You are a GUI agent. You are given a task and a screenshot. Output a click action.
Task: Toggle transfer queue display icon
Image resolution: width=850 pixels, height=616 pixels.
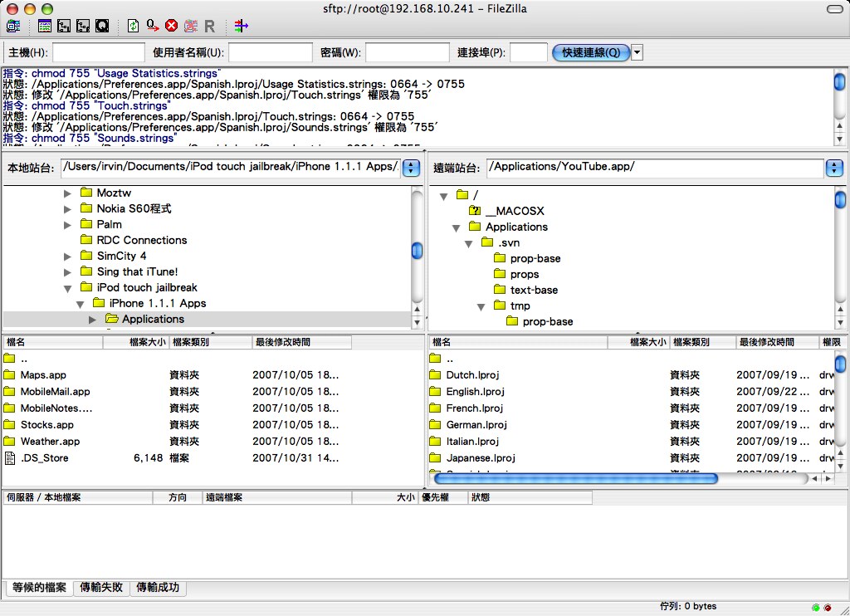101,26
